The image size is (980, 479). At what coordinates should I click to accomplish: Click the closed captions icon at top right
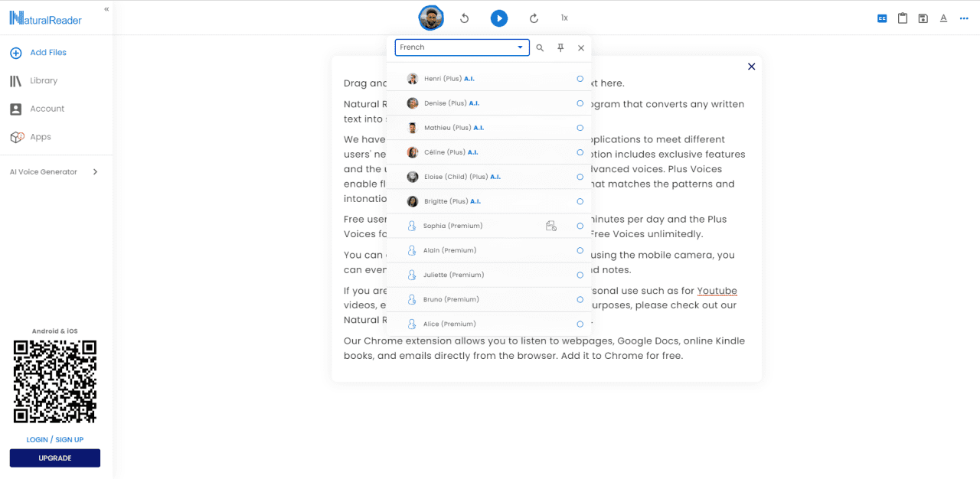coord(882,18)
